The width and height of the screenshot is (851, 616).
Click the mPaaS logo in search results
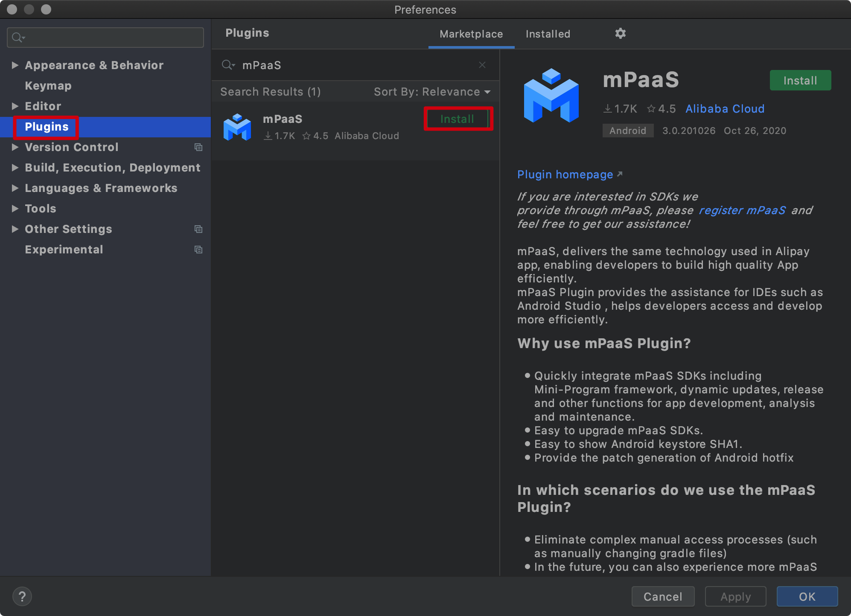[x=237, y=127]
